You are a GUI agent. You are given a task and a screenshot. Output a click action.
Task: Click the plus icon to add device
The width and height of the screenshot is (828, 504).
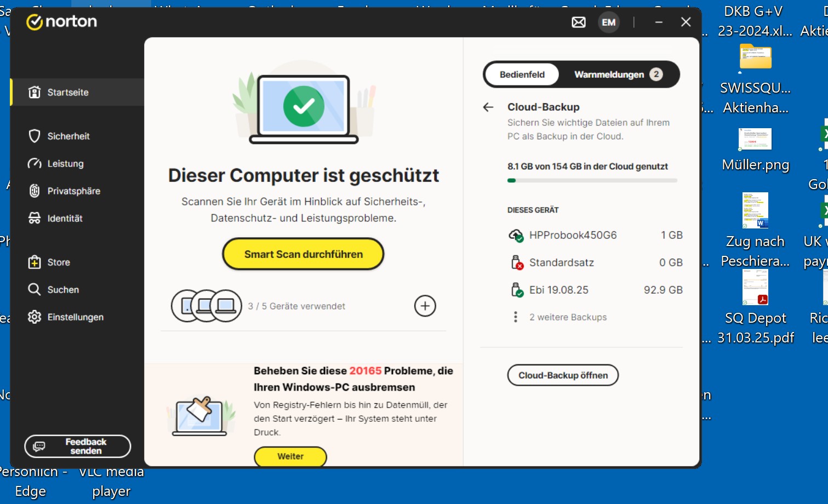(425, 306)
